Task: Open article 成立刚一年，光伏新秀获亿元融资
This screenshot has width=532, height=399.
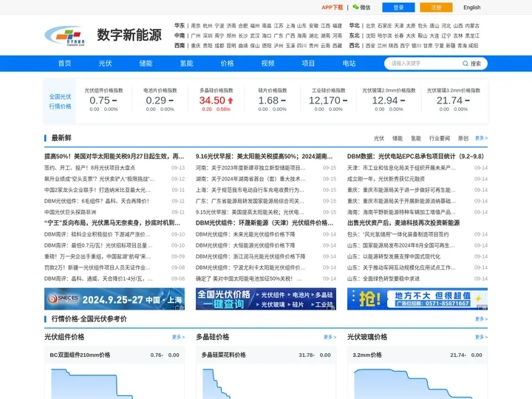Action: pos(386,179)
